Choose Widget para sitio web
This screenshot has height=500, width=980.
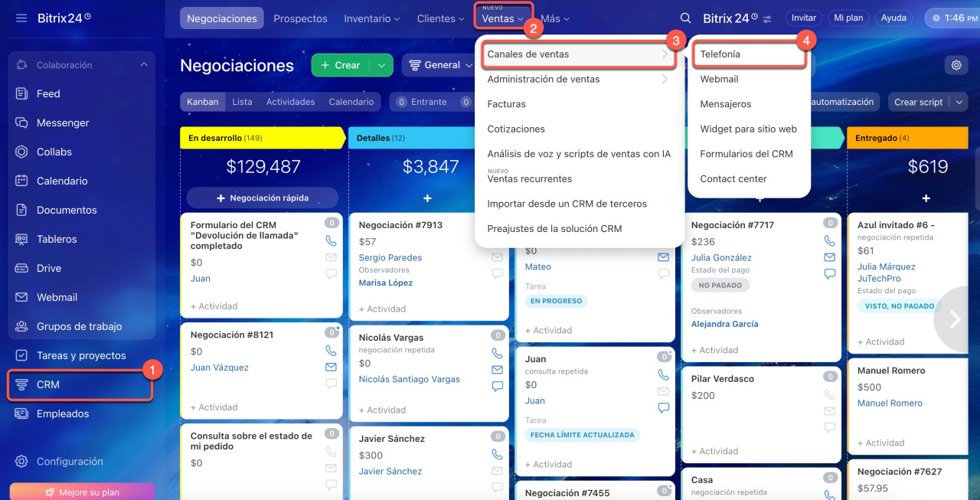[749, 129]
